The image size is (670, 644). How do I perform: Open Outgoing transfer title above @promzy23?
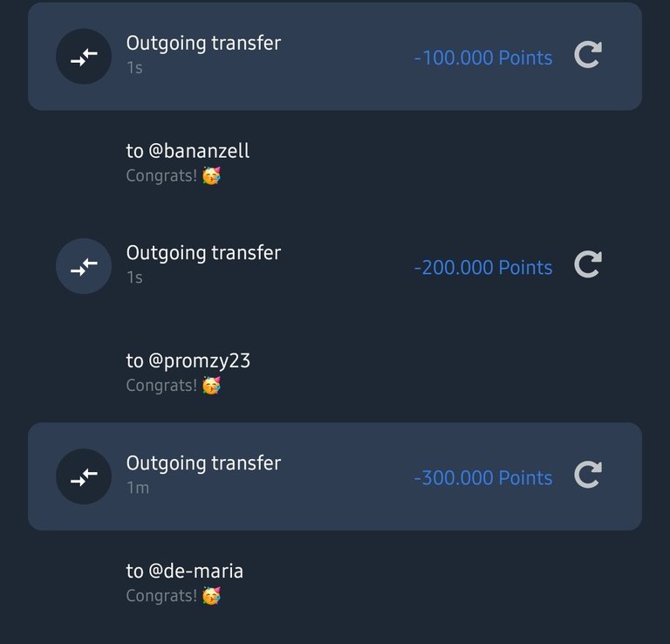203,253
